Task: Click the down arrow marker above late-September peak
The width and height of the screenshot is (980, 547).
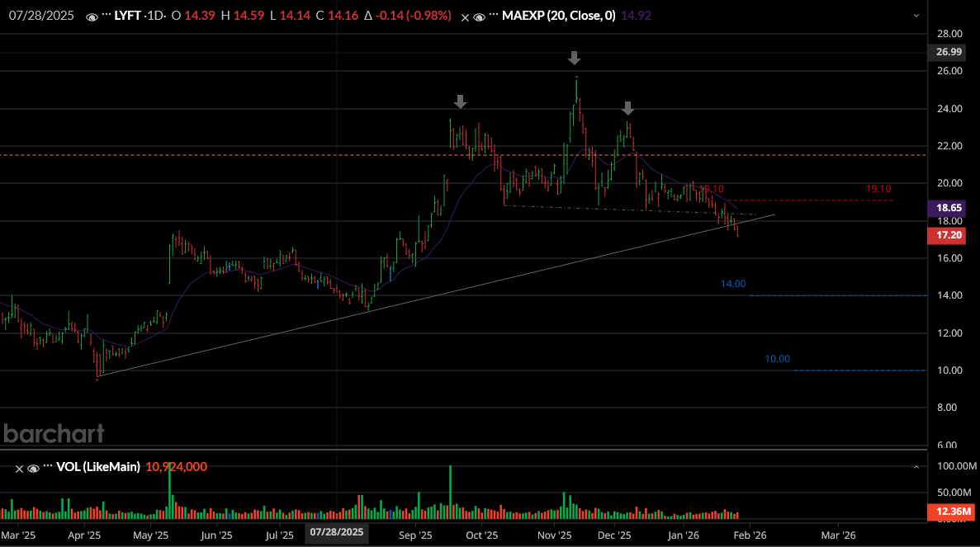Action: (460, 101)
